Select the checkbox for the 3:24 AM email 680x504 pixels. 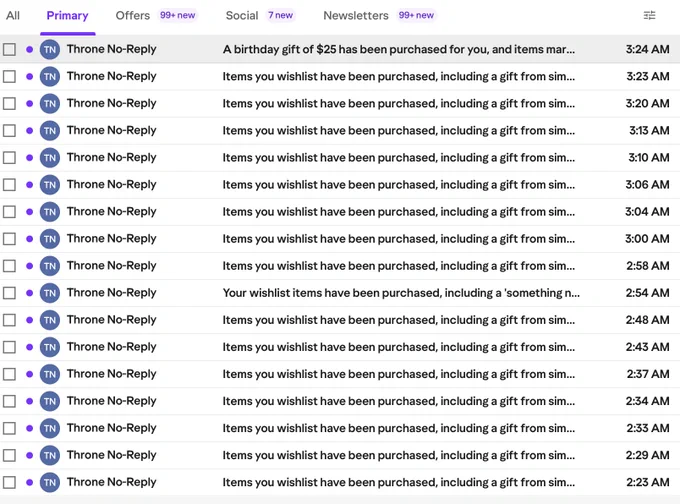coord(9,49)
